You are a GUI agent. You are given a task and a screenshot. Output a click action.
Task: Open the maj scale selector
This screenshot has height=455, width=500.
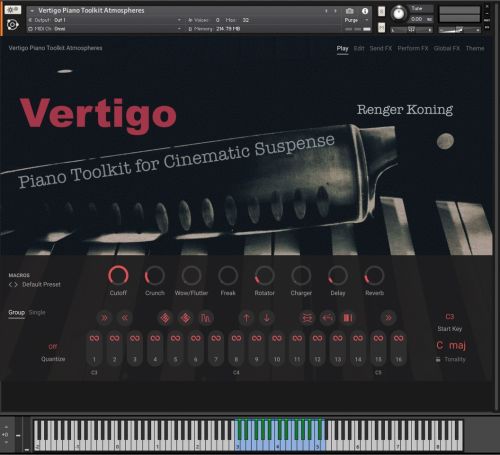click(x=457, y=345)
